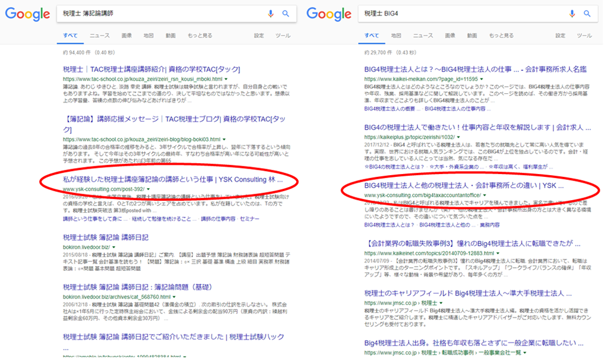608x364 pixels.
Task: Open the 画像 tab in the 簿記論講師 search
Action: point(126,36)
